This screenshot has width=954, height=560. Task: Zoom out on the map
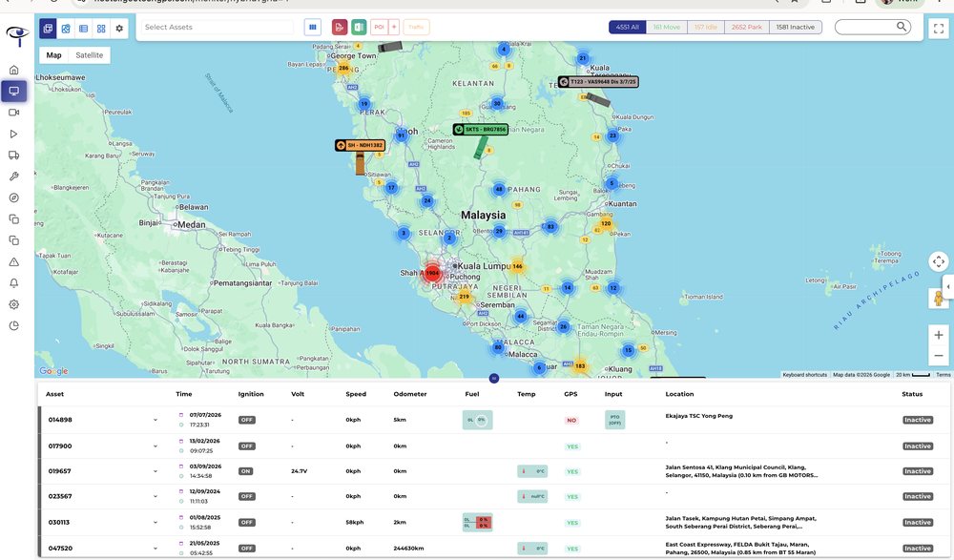point(939,356)
